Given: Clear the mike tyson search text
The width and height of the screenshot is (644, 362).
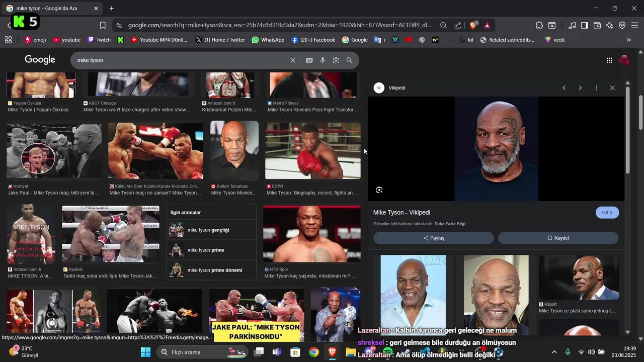Looking at the screenshot, I should coord(293,60).
